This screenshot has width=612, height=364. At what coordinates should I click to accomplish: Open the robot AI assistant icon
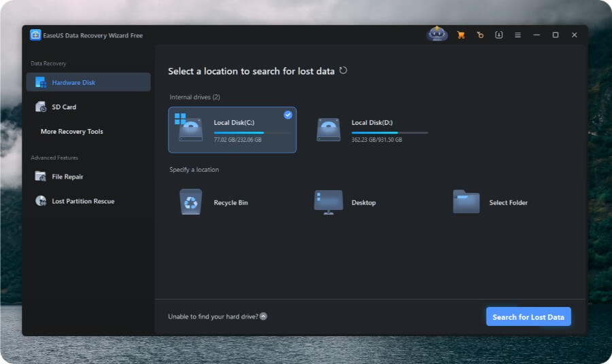[x=437, y=35]
